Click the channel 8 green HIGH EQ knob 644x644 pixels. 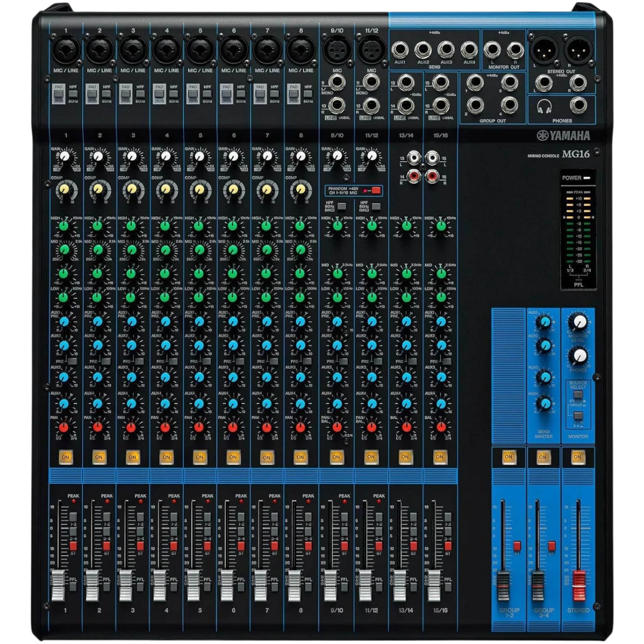click(300, 226)
